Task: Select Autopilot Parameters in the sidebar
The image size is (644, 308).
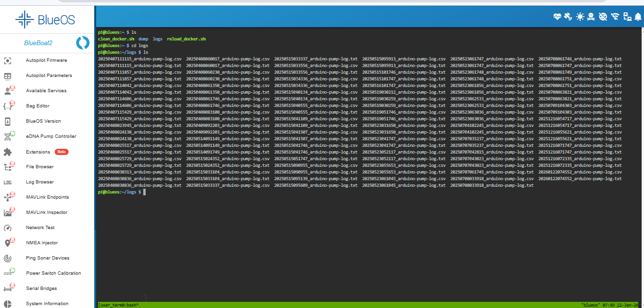Action: [49, 76]
